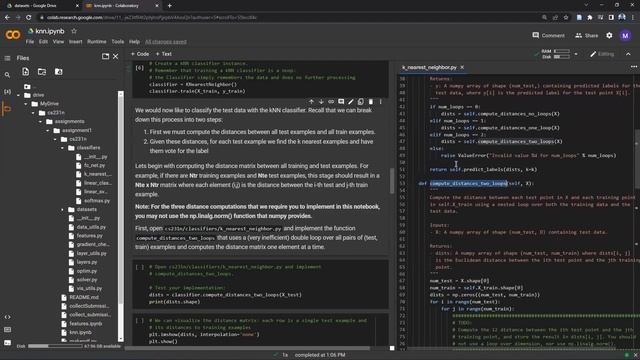Open the command palette icon
Image resolution: width=640 pixels, height=360 pixels.
tap(7, 330)
